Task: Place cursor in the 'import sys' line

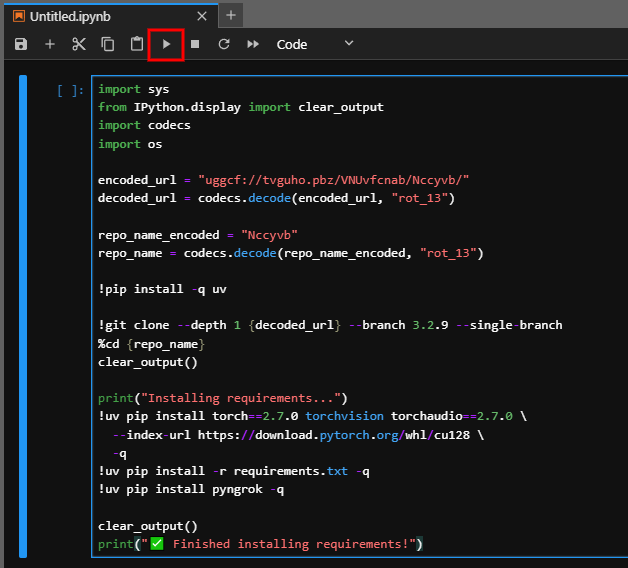Action: (x=134, y=89)
